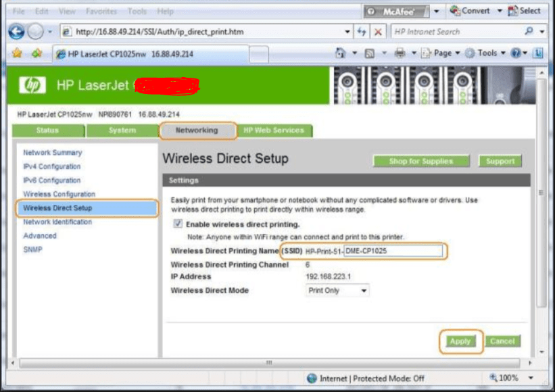
Task: Click the horizontal scrollbar thumb
Action: pyautogui.click(x=269, y=363)
